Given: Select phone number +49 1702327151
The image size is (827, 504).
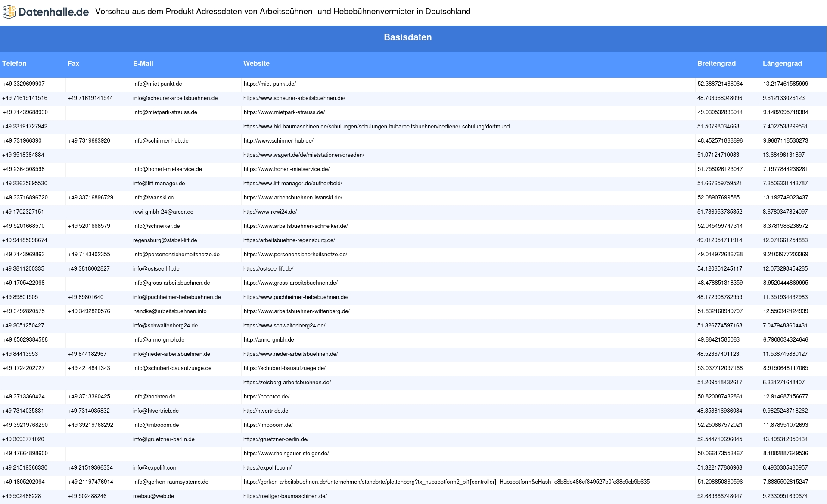Looking at the screenshot, I should coord(23,212).
